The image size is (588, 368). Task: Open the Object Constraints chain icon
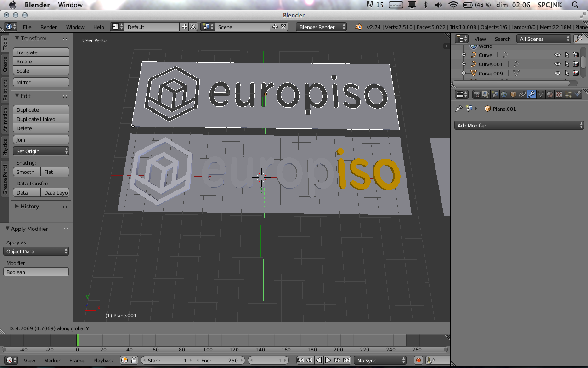click(x=522, y=94)
